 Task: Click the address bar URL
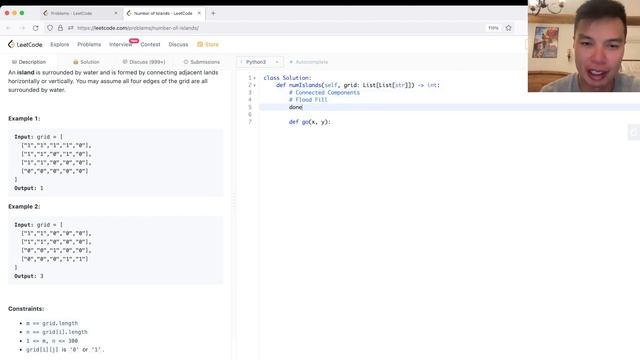tap(138, 28)
